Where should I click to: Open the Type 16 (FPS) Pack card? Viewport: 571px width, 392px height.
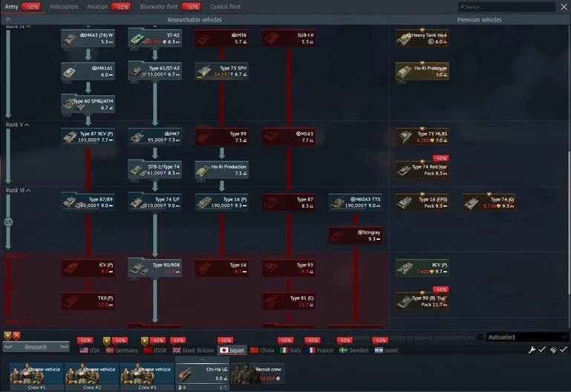[422, 203]
